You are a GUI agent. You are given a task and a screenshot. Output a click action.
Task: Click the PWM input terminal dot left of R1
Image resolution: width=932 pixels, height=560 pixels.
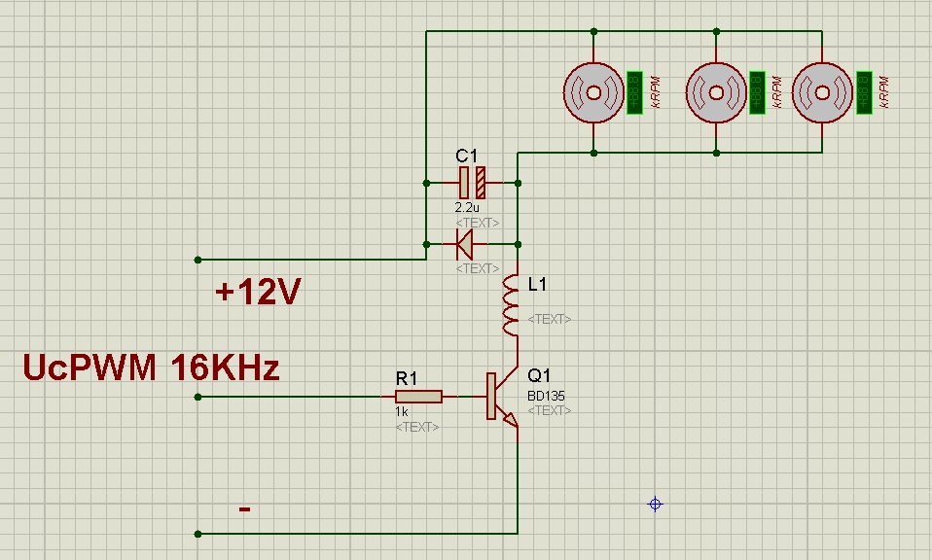tap(197, 397)
